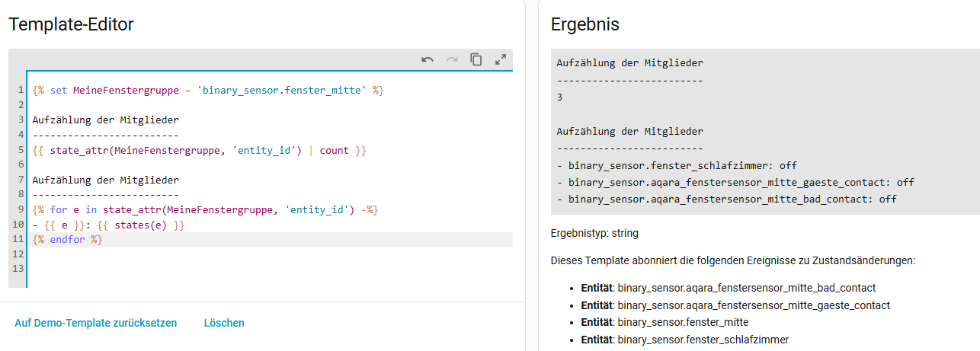
Task: Click line number 3 in the gutter
Action: point(21,120)
